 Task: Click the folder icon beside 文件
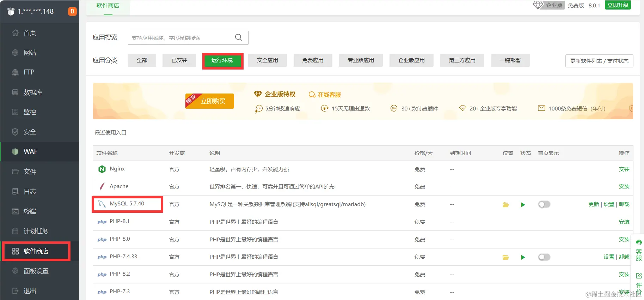(x=15, y=172)
